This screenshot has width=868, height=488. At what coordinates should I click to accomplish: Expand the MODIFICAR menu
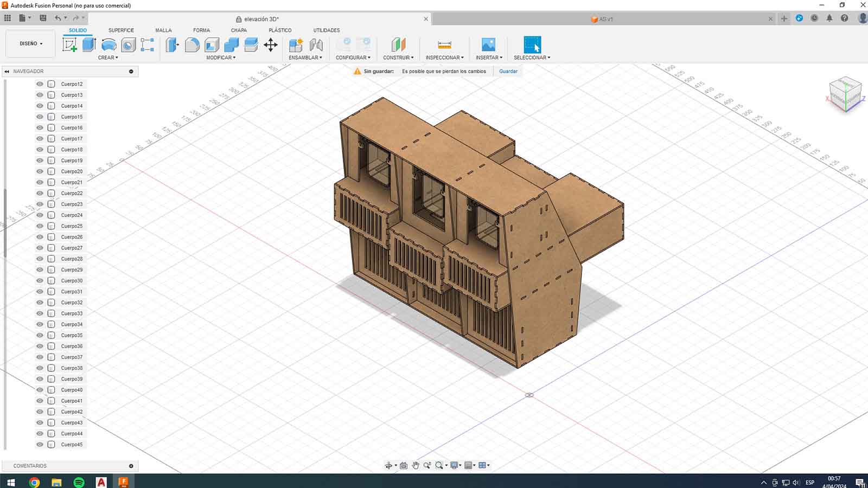(x=221, y=57)
